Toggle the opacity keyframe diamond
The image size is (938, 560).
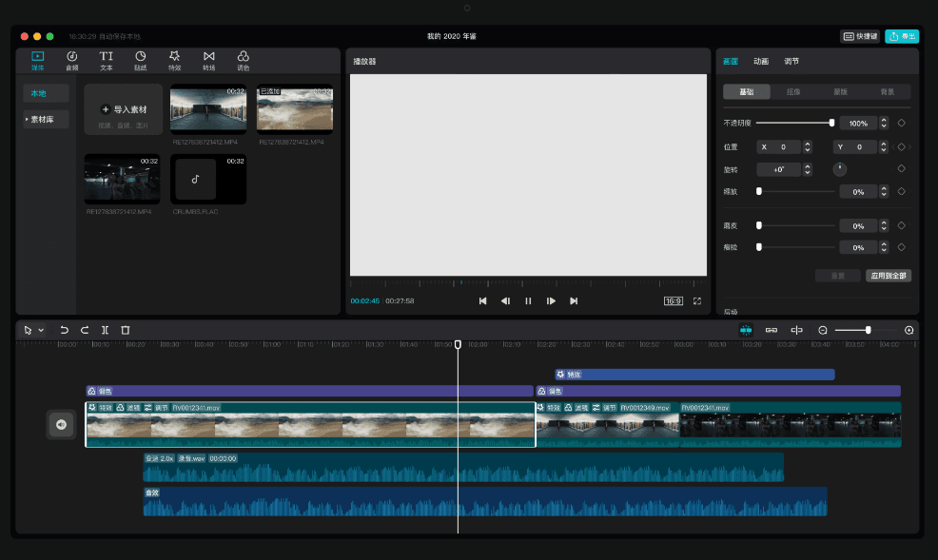901,123
